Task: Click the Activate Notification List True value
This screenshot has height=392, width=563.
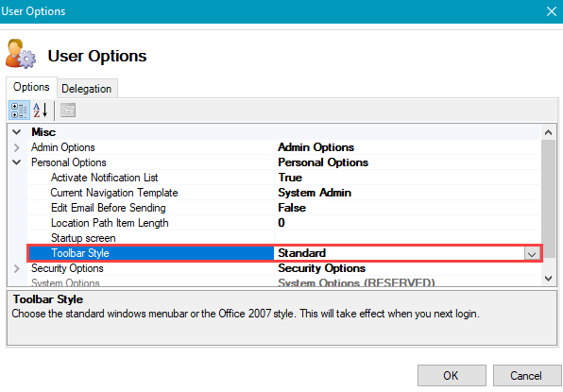Action: click(290, 178)
